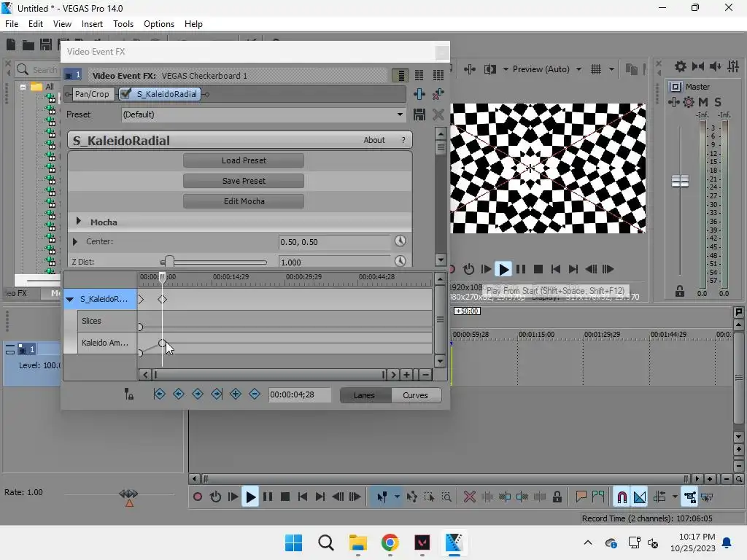The width and height of the screenshot is (747, 560).
Task: Open the Edit menu
Action: (x=35, y=24)
